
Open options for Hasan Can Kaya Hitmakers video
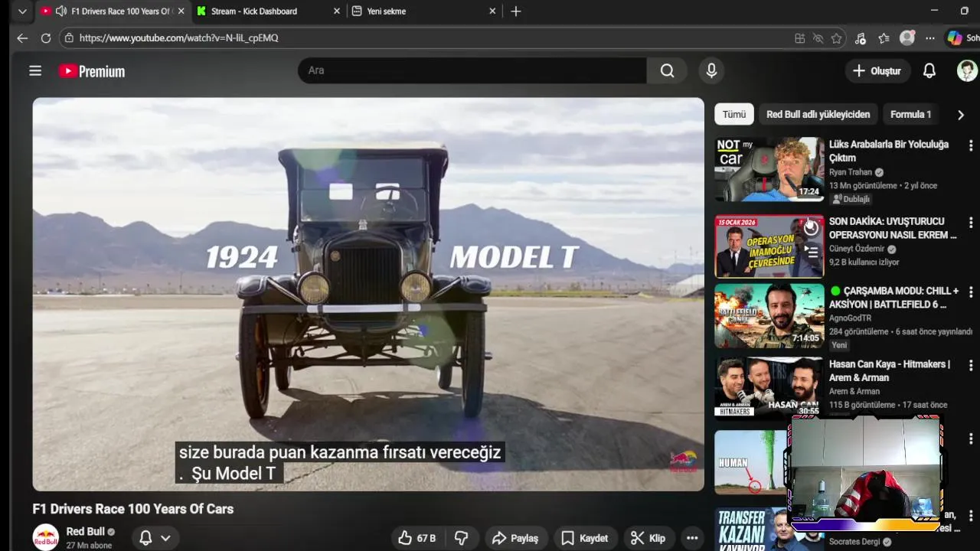click(971, 366)
